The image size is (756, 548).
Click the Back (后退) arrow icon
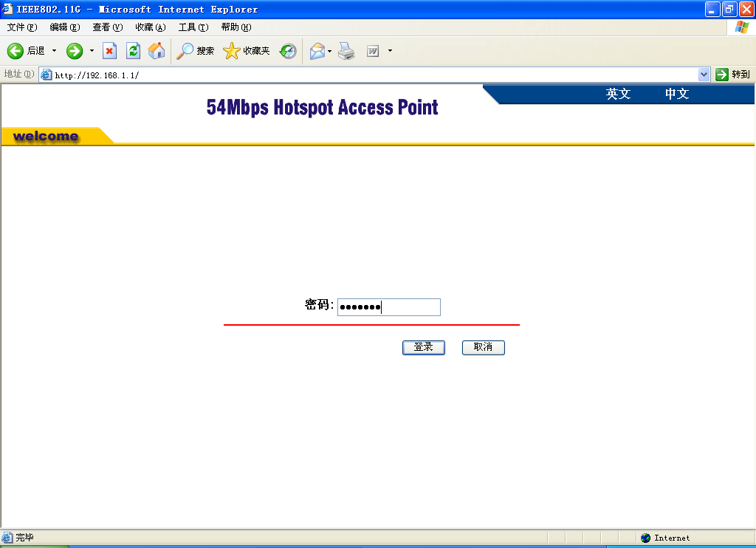(x=16, y=51)
